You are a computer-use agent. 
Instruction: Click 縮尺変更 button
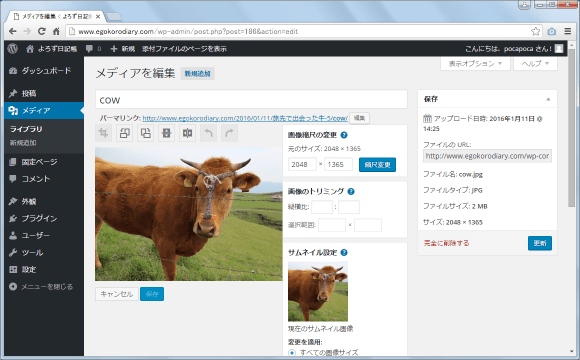click(377, 165)
